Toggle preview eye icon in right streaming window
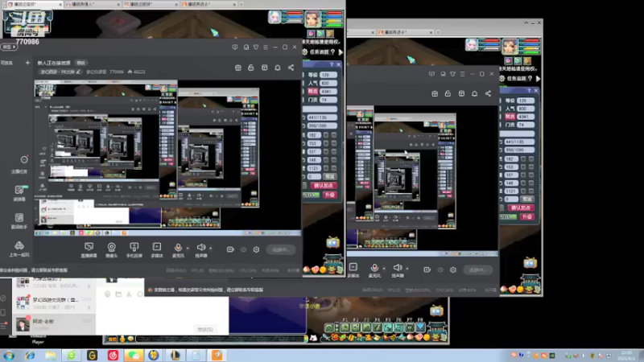The width and height of the screenshot is (644, 362). (x=440, y=270)
